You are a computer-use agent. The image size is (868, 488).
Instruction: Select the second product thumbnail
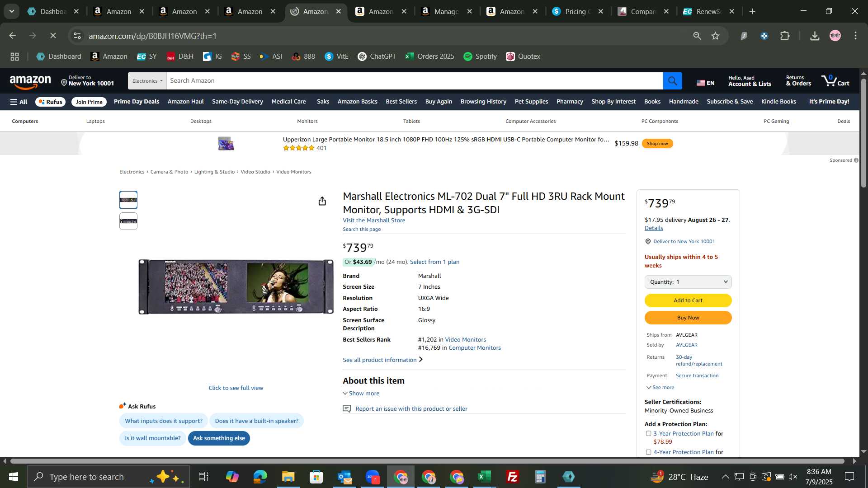point(128,221)
